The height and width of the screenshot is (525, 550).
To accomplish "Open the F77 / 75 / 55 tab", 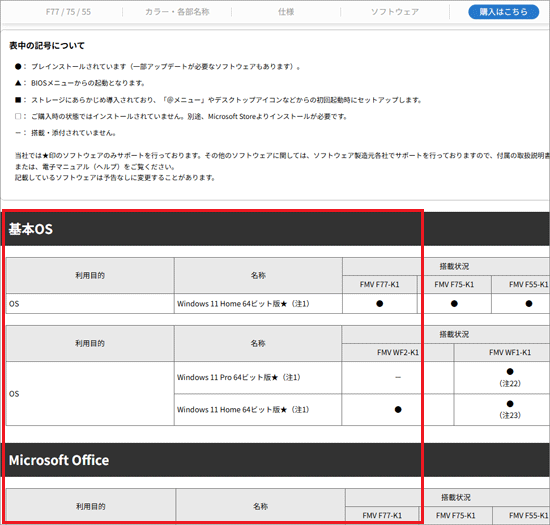I will [x=68, y=12].
